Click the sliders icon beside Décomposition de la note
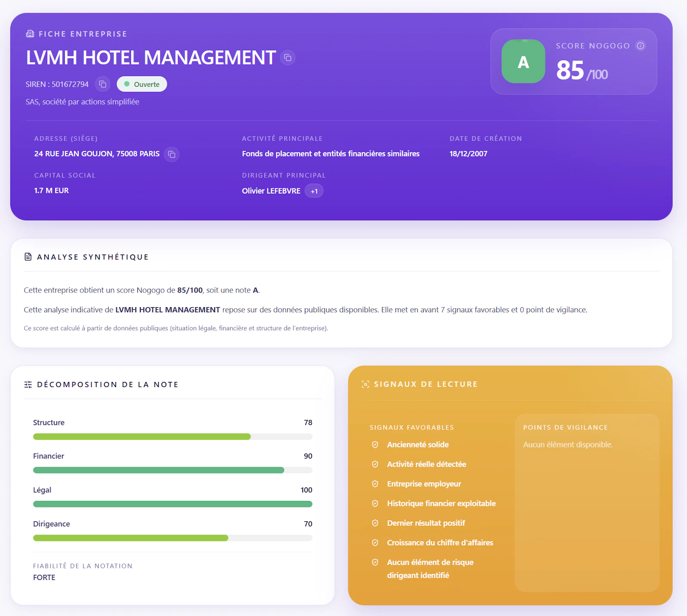This screenshot has width=687, height=616. 28,384
